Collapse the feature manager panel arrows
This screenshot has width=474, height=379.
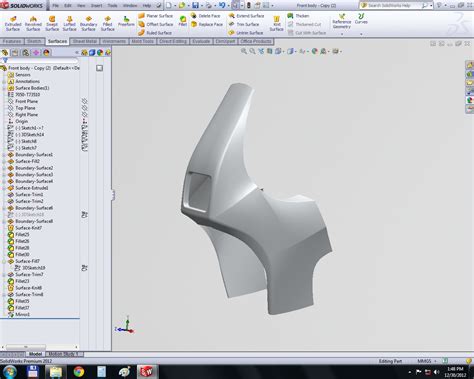77,52
